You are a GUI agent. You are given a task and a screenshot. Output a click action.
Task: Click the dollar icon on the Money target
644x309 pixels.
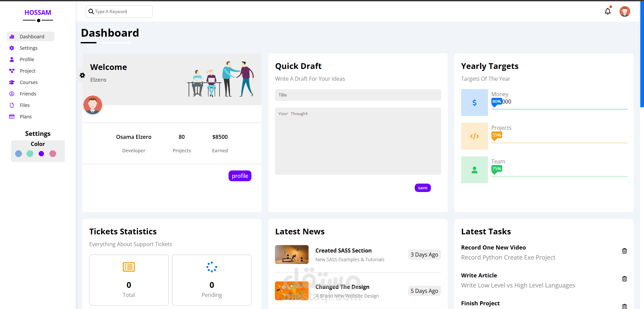[x=474, y=102]
